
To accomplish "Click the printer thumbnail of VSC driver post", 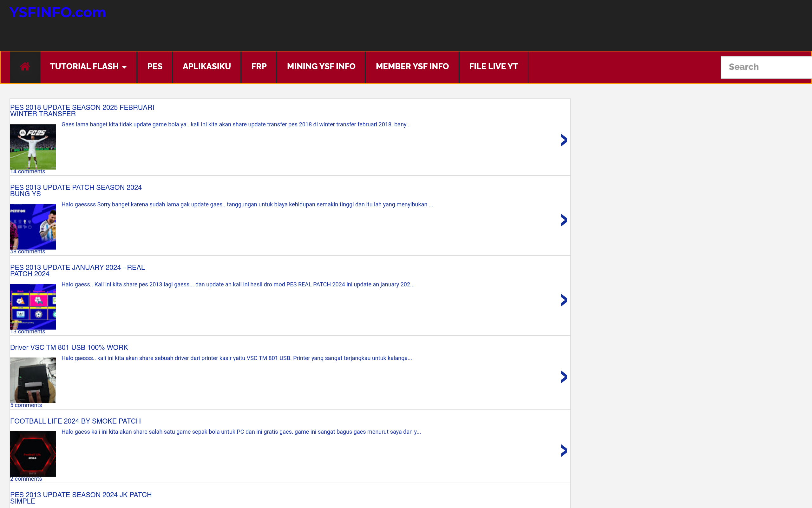I will tap(33, 380).
